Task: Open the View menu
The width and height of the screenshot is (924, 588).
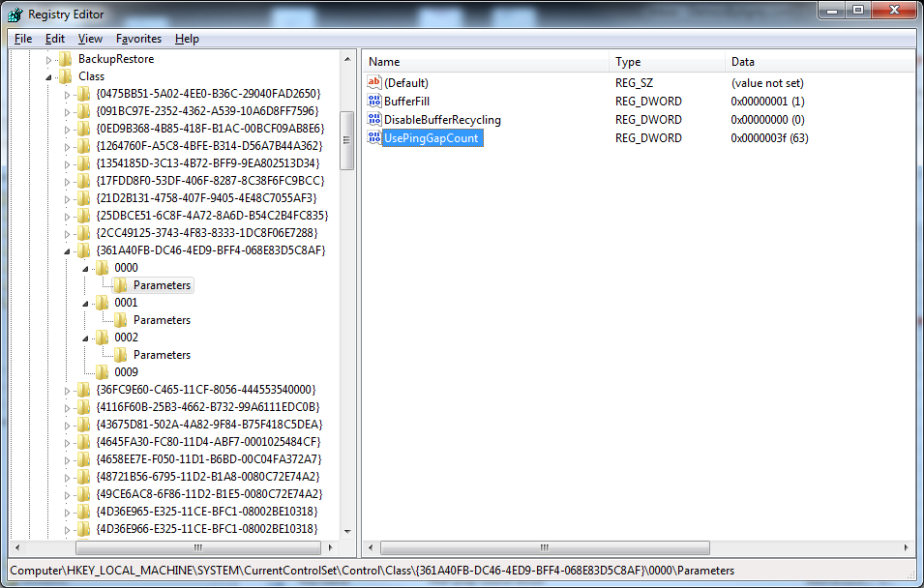Action: coord(90,39)
